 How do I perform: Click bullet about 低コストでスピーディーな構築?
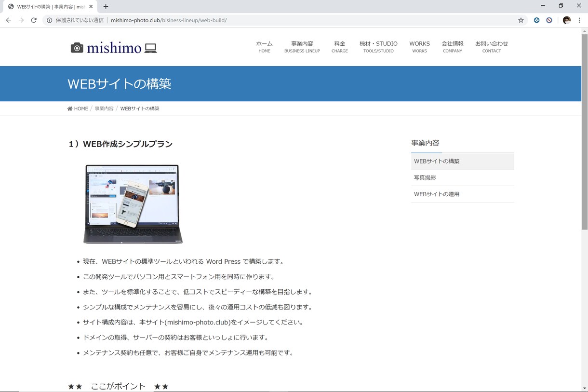(x=198, y=292)
